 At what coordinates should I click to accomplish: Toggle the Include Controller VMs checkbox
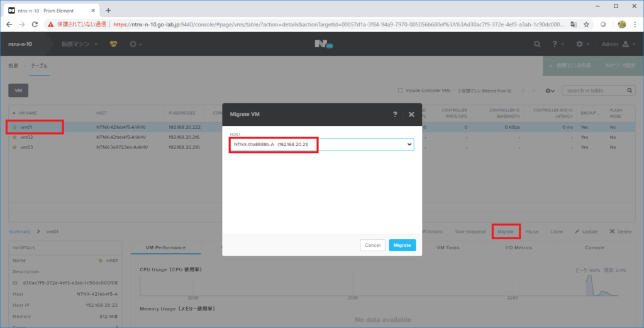pos(401,91)
